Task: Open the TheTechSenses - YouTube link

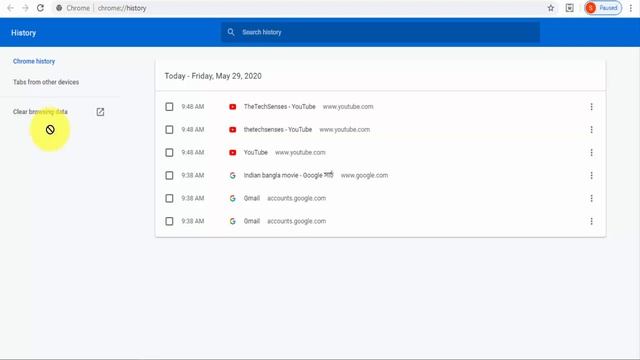Action: tap(280, 107)
